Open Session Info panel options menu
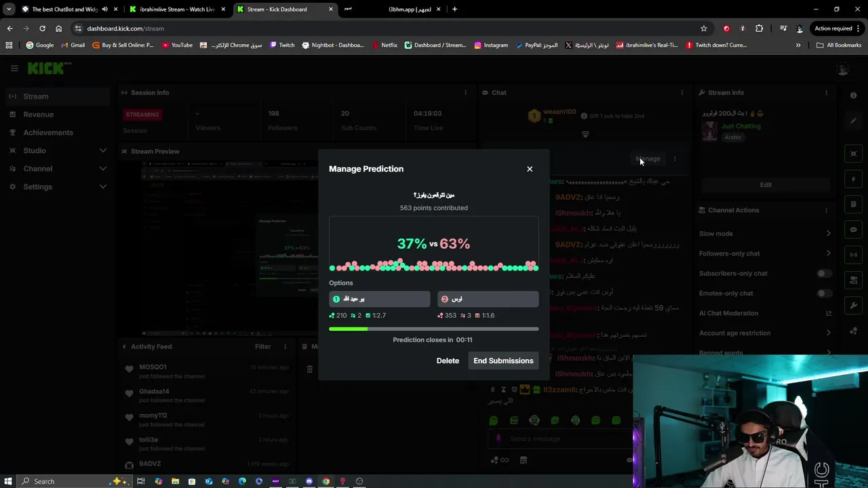Image resolution: width=868 pixels, height=488 pixels. pyautogui.click(x=465, y=93)
